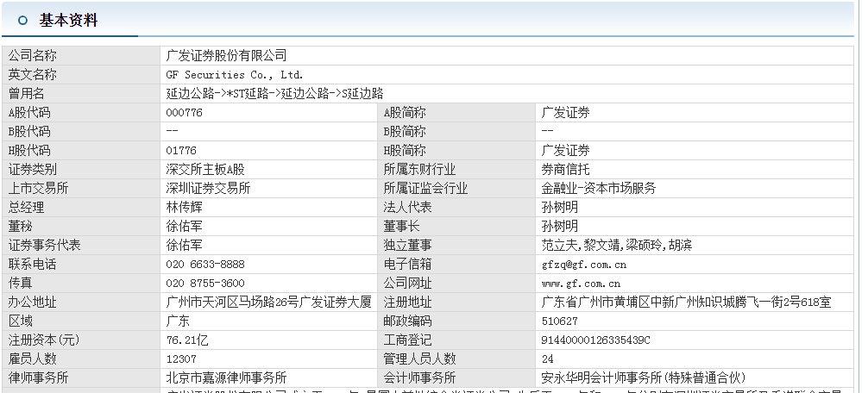The image size is (868, 393).
Task: Click general manager name 林传辉
Action: pos(184,208)
